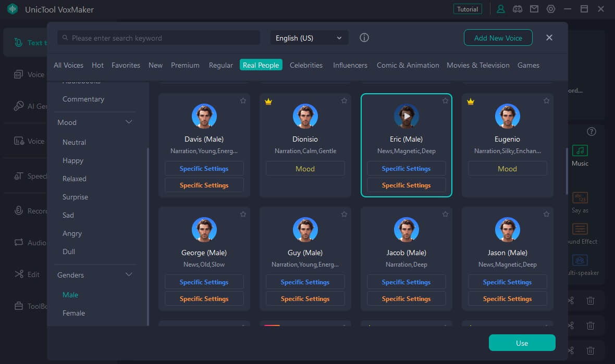Toggle favorite star on Guy (Male)

click(x=344, y=214)
